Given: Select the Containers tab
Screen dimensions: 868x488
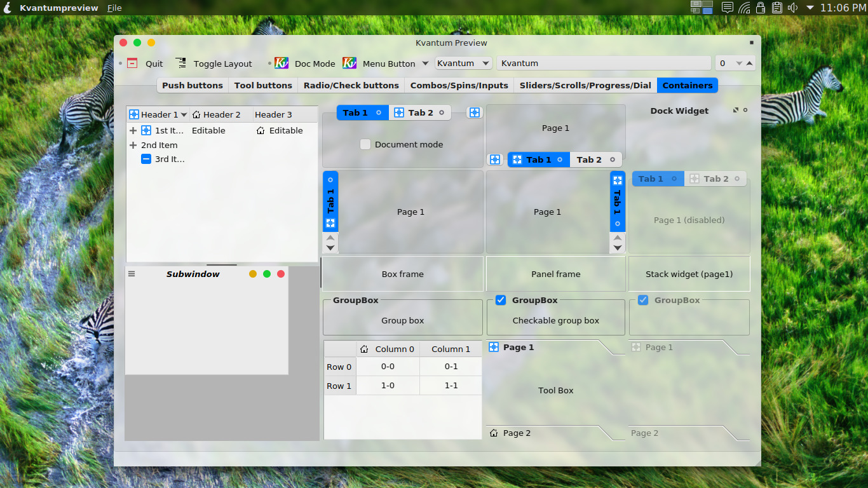Looking at the screenshot, I should [x=688, y=85].
